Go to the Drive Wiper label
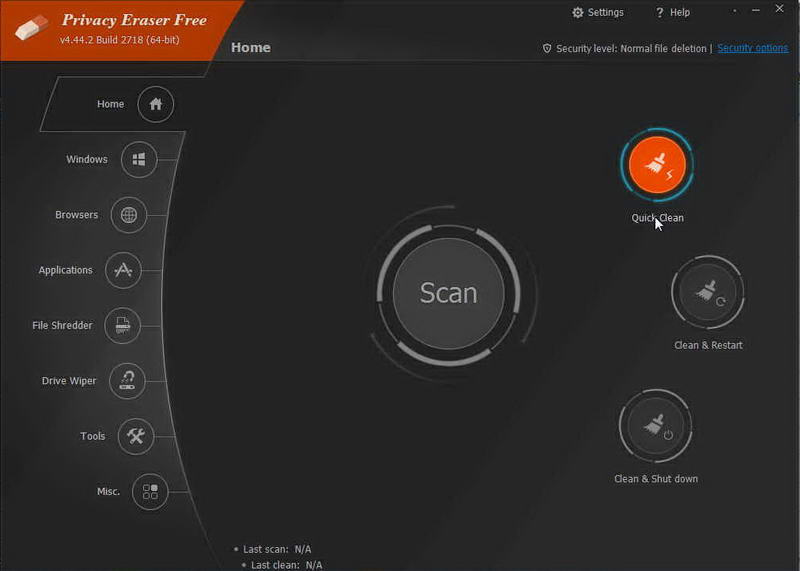This screenshot has height=571, width=800. [69, 381]
